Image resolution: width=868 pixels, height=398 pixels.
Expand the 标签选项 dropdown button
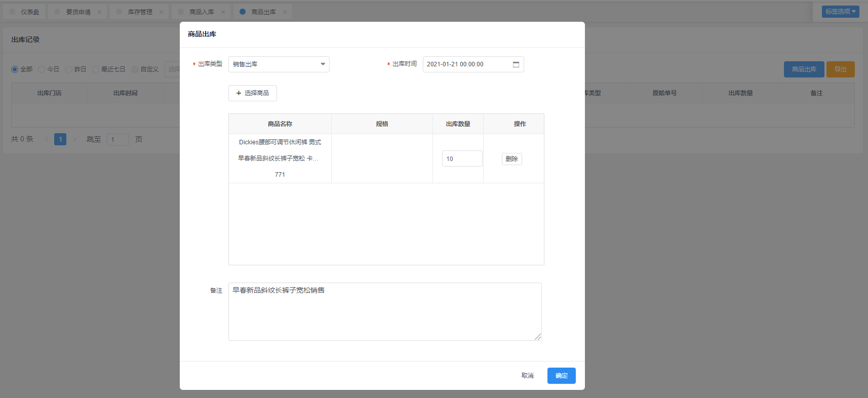(841, 11)
